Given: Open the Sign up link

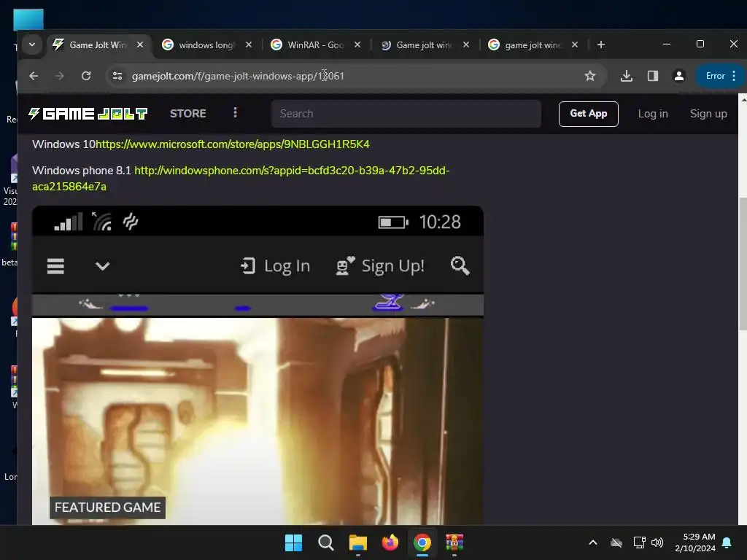Looking at the screenshot, I should 708,114.
